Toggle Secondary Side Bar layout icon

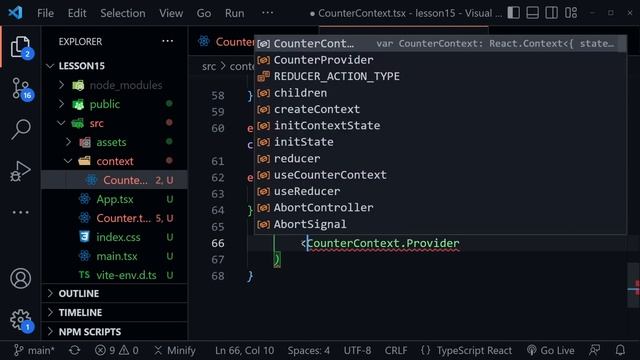tap(551, 13)
